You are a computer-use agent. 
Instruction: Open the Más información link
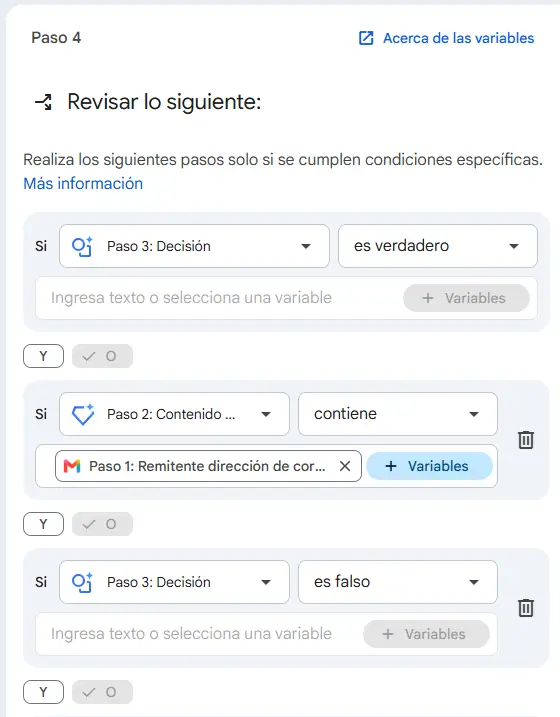click(x=83, y=183)
